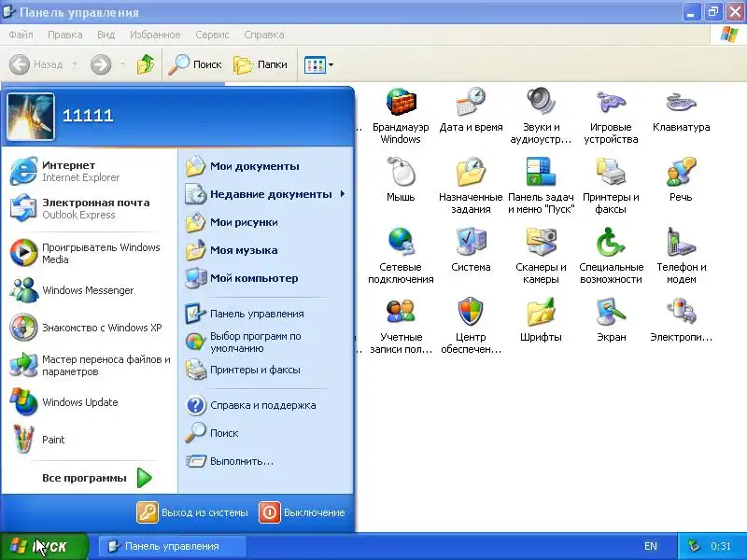Open the Система icon

click(x=471, y=250)
